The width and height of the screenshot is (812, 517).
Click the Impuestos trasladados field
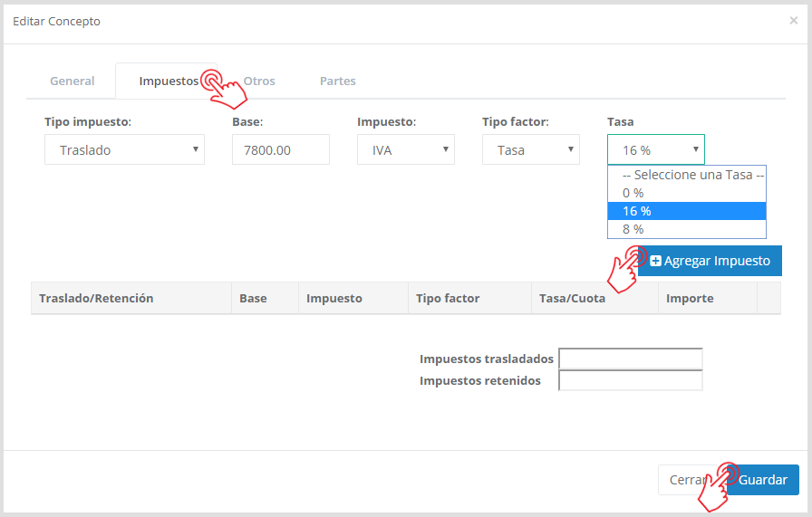tap(630, 359)
